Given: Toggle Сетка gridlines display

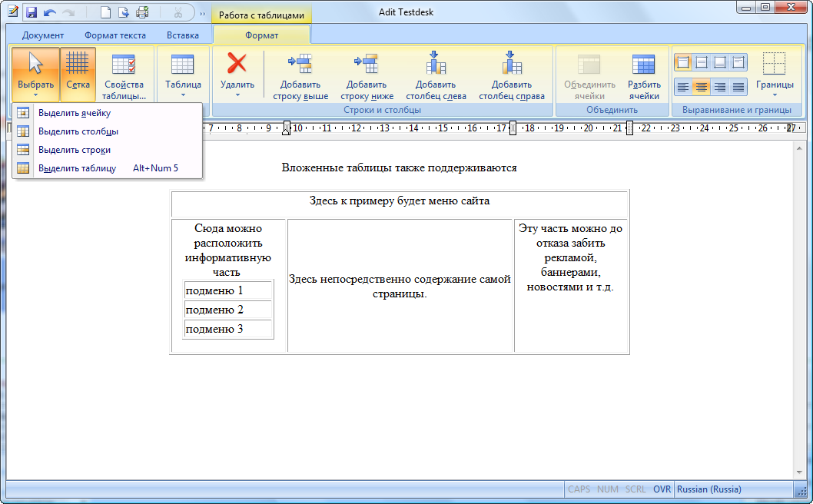Looking at the screenshot, I should 78,75.
